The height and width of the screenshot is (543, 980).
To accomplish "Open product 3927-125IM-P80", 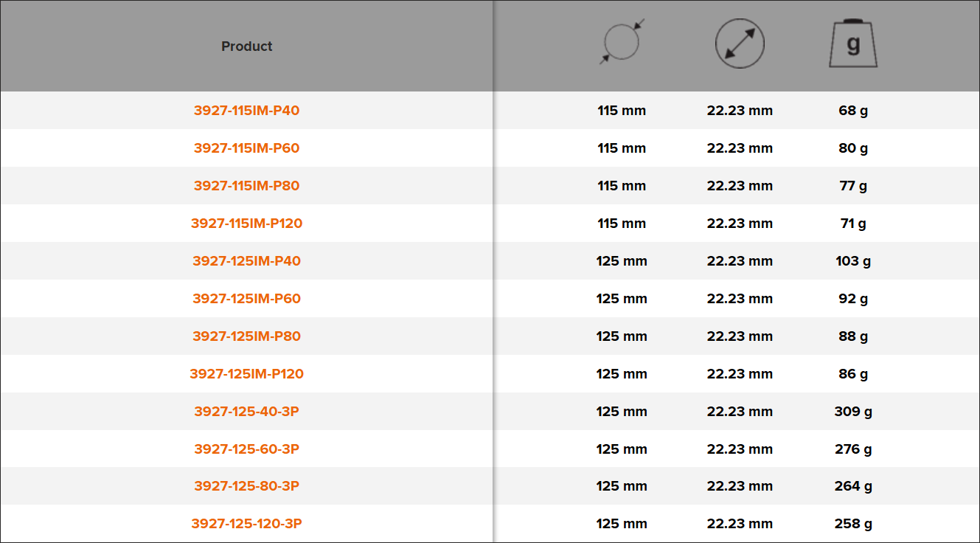I will [x=247, y=336].
